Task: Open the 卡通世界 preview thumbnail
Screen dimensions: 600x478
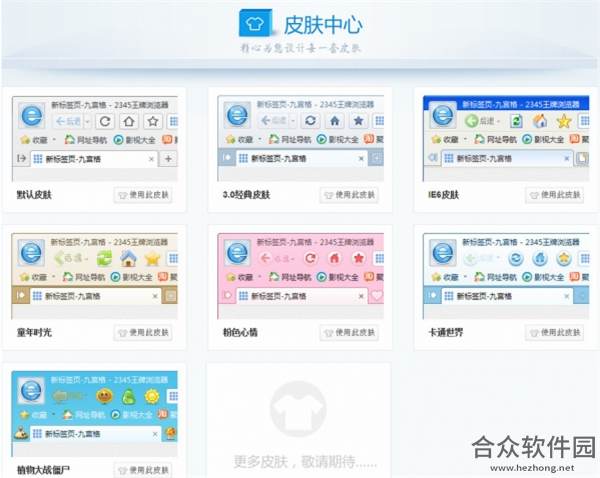Action: pos(506,276)
